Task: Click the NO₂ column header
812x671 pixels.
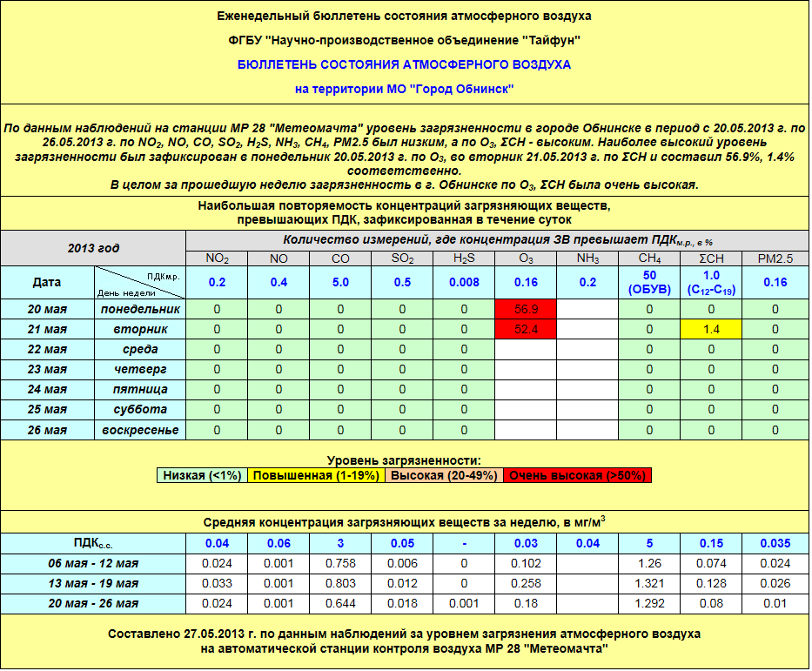Action: click(217, 258)
